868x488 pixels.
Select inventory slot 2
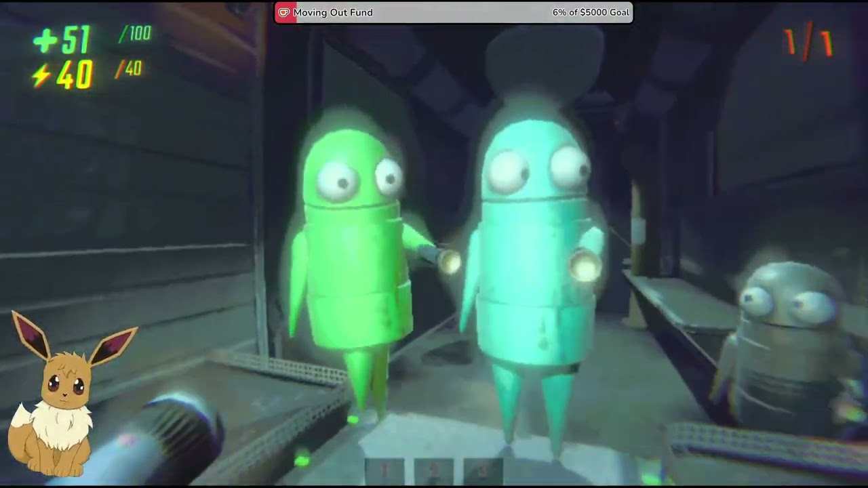(433, 471)
